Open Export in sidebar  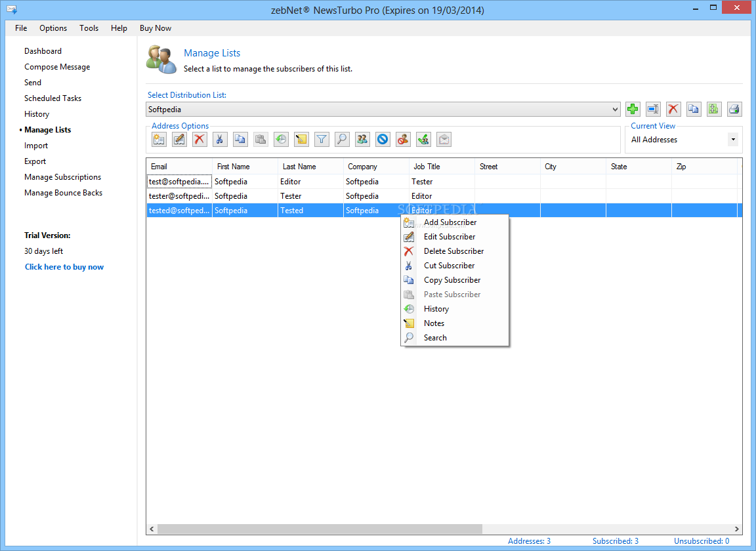coord(35,161)
